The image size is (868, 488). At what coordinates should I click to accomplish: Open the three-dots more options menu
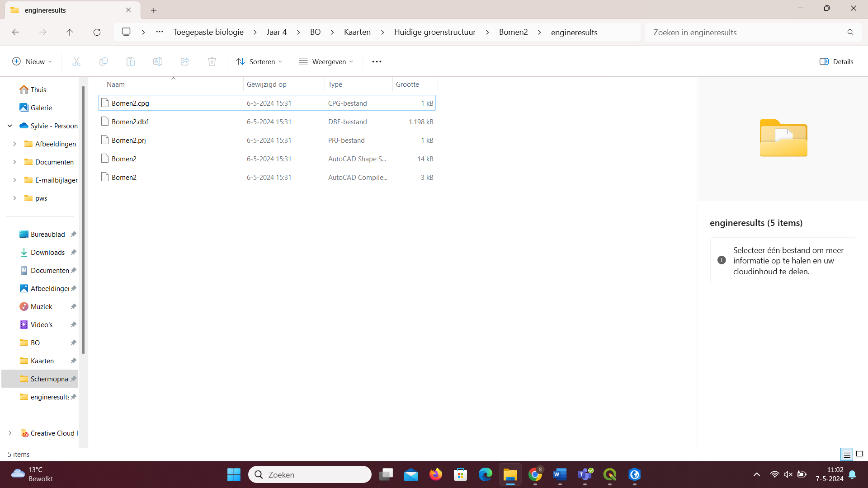point(377,61)
